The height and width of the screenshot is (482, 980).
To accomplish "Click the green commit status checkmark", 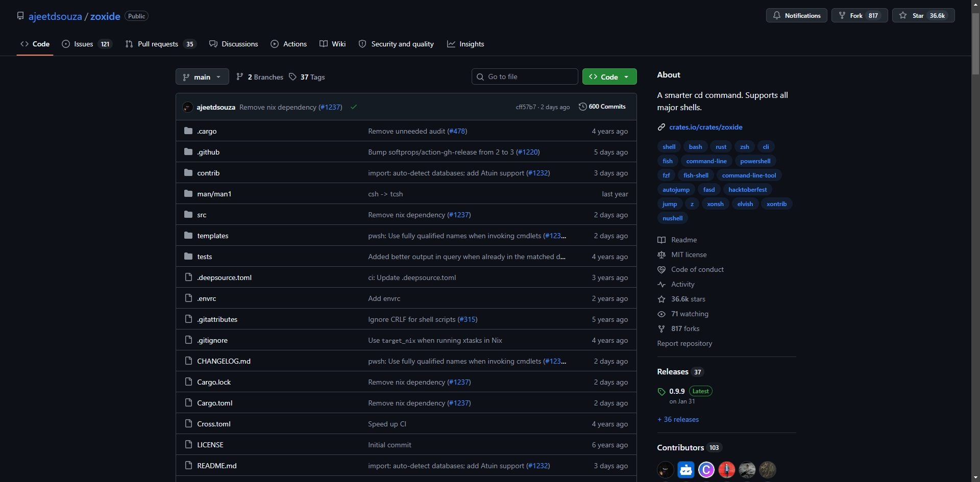I will click(x=354, y=107).
